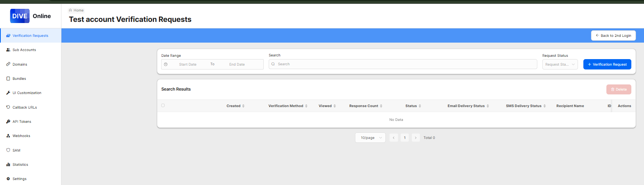Expand the 10/page page size selector

coord(370,138)
